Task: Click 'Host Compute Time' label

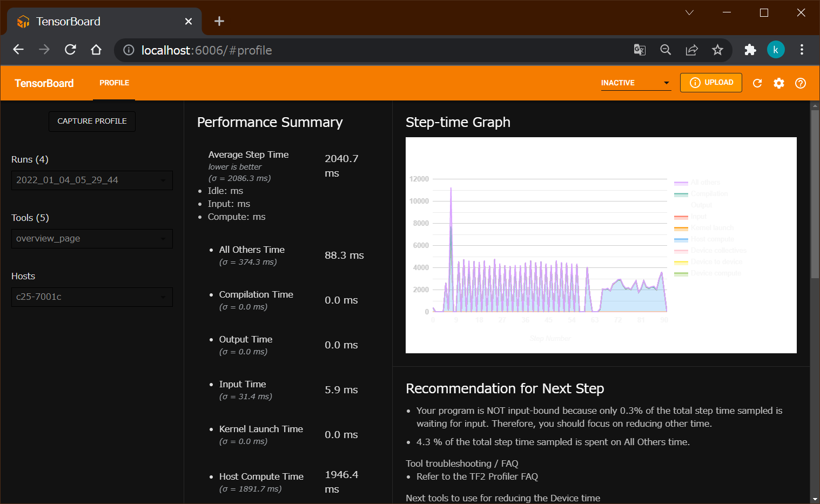Action: point(261,476)
